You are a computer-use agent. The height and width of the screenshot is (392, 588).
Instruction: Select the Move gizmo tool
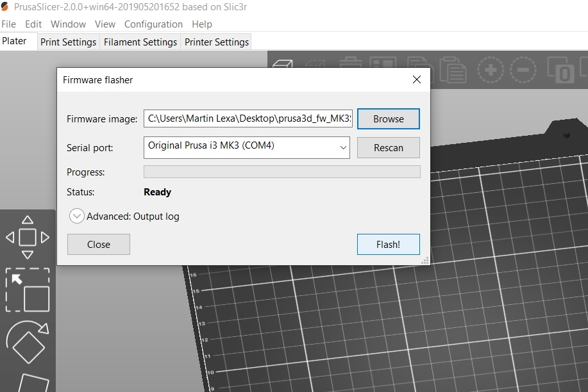click(x=28, y=237)
